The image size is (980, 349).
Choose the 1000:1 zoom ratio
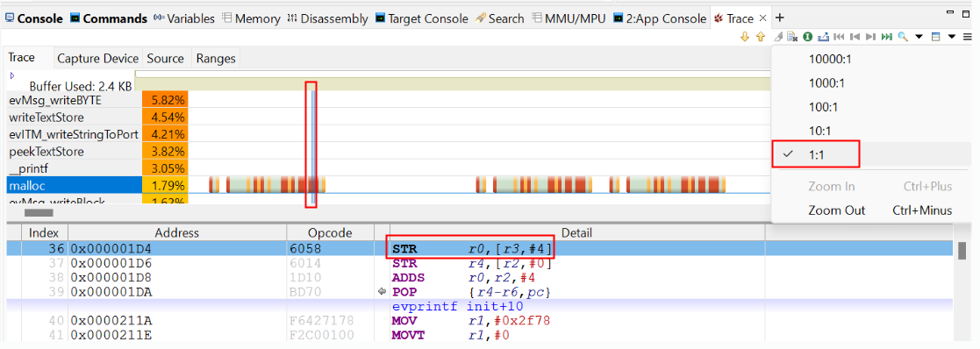coord(826,83)
